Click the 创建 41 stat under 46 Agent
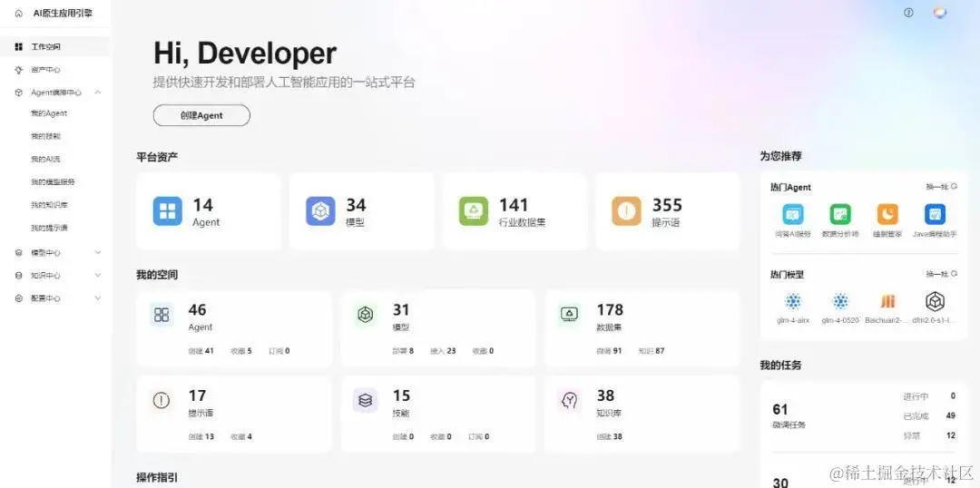 click(201, 351)
